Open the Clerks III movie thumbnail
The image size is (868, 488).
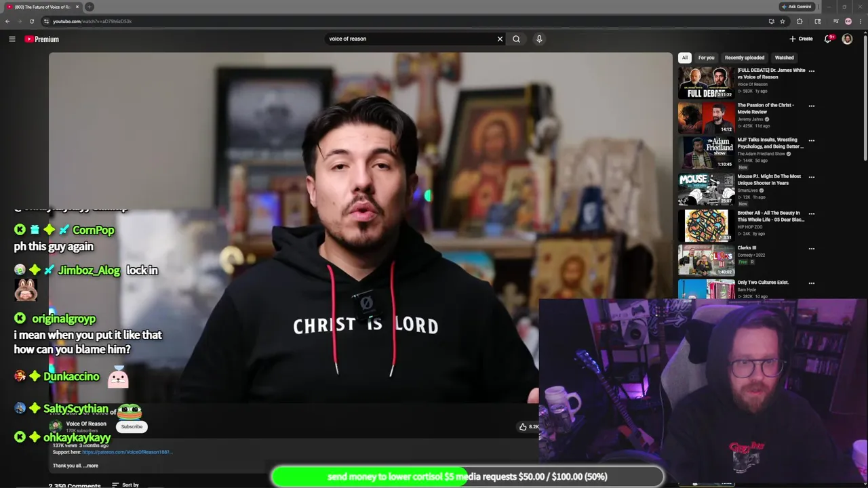click(706, 260)
